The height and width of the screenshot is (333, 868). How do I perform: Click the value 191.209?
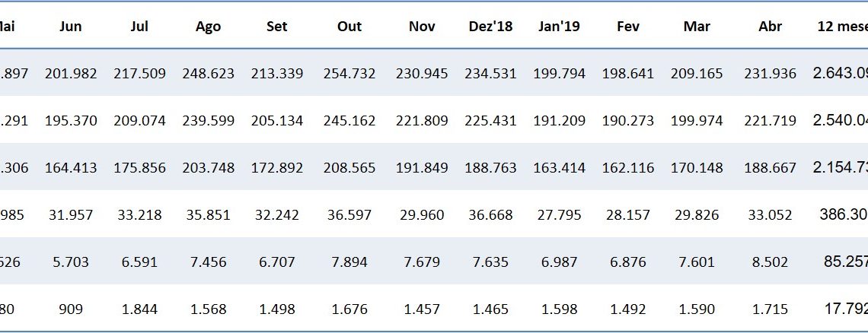coord(559,121)
